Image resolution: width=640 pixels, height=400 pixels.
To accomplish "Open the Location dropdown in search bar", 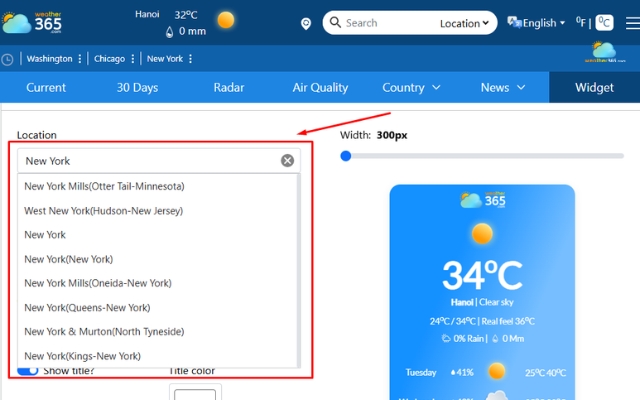I will 465,23.
